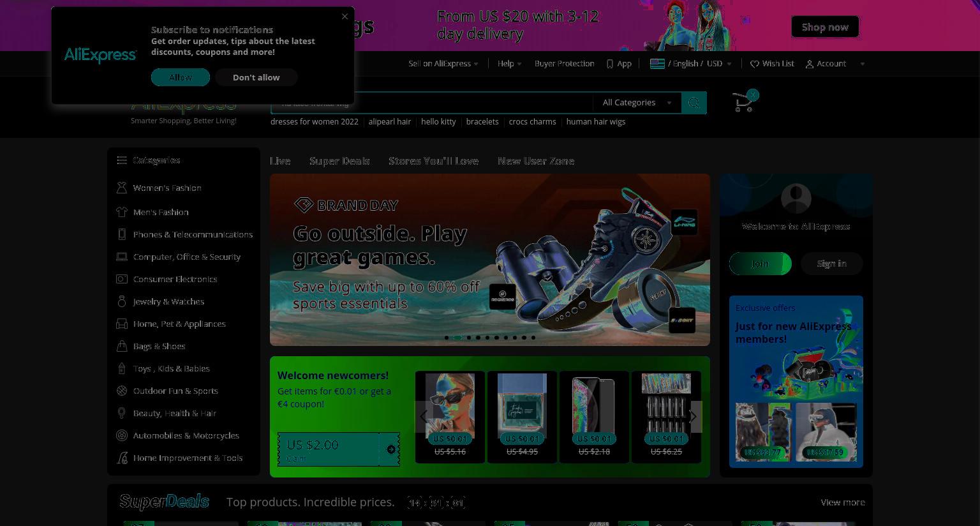980x526 pixels.
Task: Open Wish List with its heart icon
Action: [772, 64]
